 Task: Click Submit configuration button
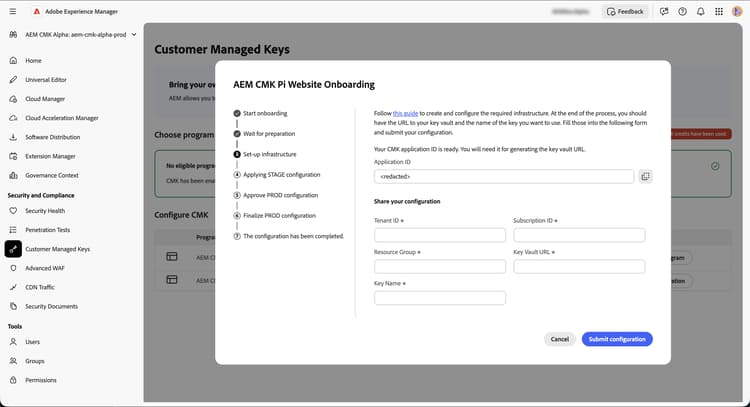pyautogui.click(x=617, y=339)
